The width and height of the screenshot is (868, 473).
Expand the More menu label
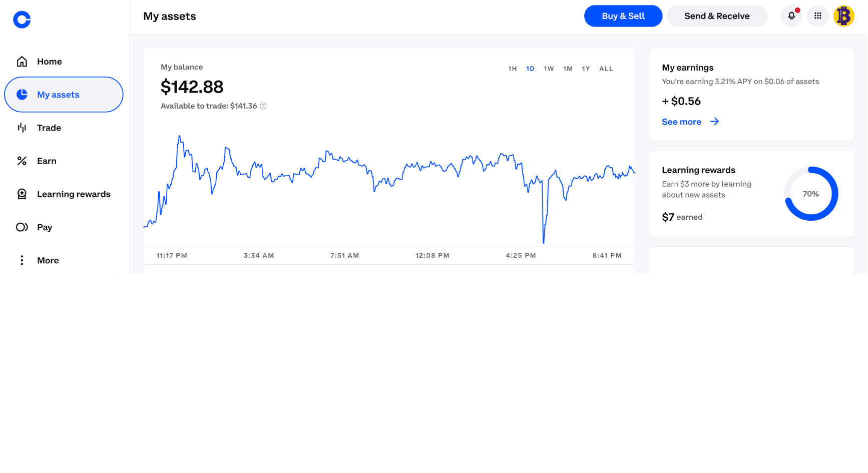[48, 260]
